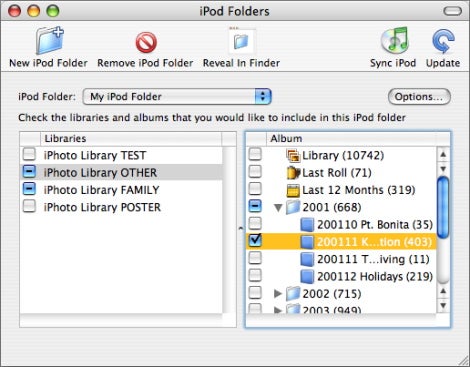Select the iPhoto Library FAMILY row

coord(121,190)
